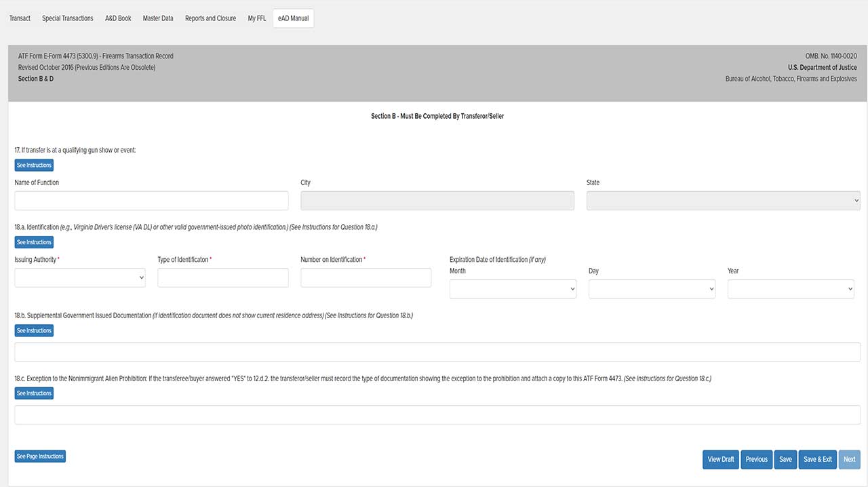Show See Instructions for question 18.c
This screenshot has height=487, width=868.
tap(34, 393)
